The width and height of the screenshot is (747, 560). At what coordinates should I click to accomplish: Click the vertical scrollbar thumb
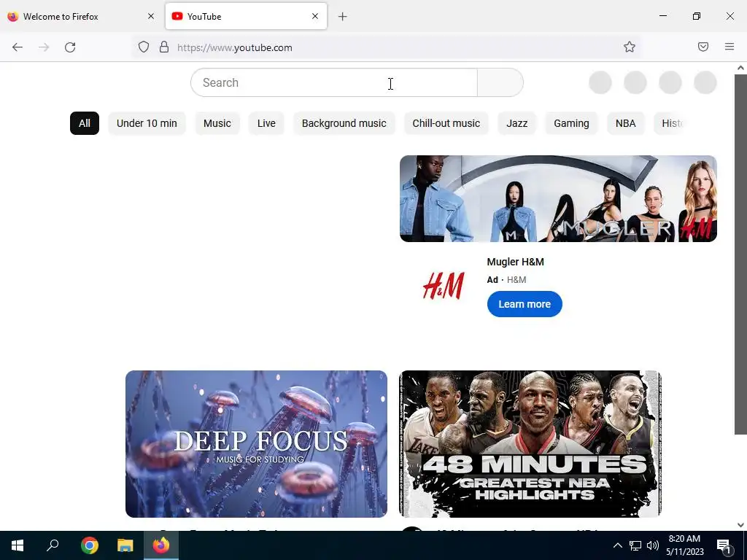click(740, 254)
